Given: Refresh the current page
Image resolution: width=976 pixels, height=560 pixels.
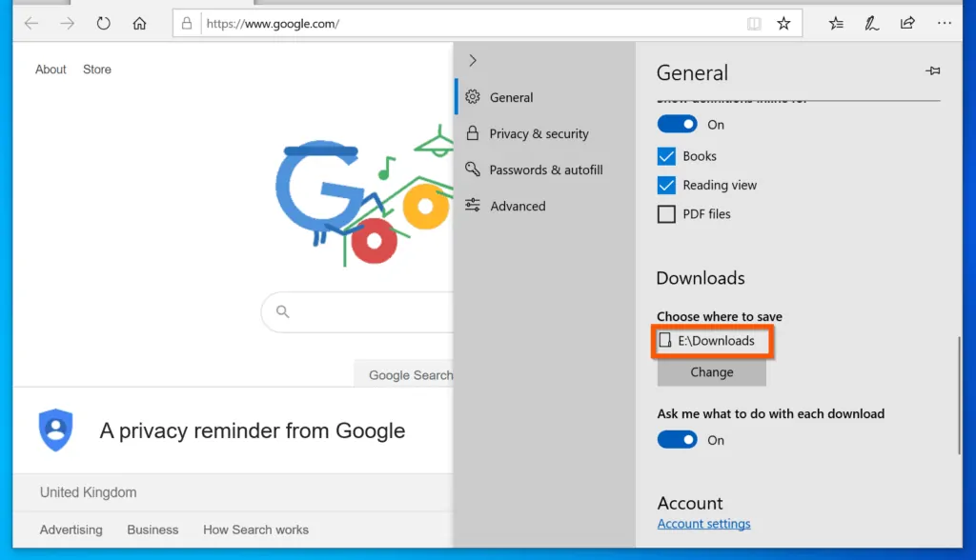Looking at the screenshot, I should click(103, 23).
